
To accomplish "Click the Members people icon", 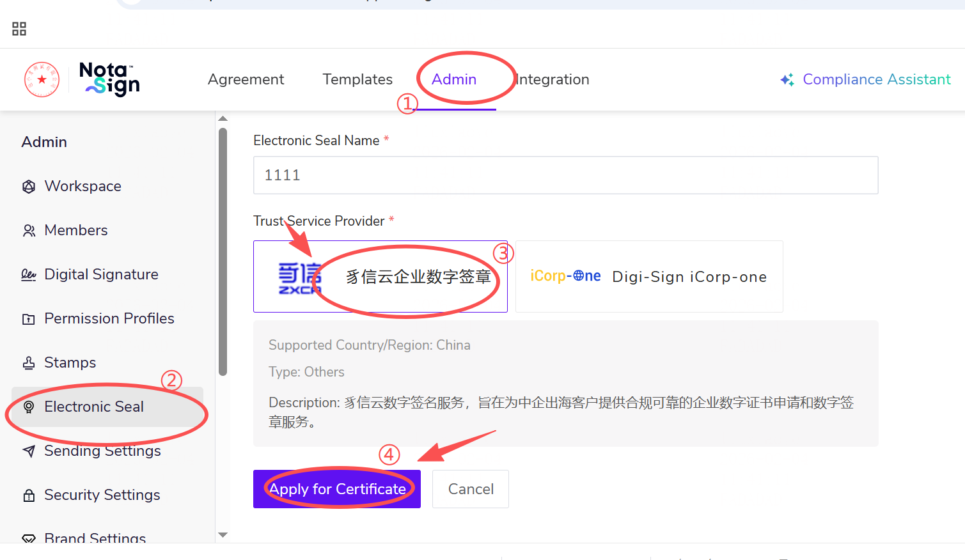I will (29, 231).
